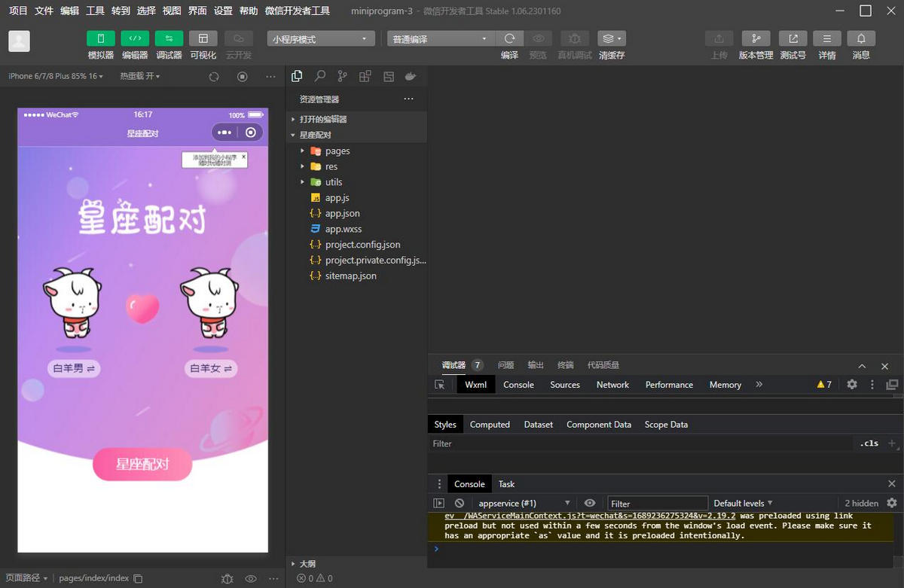Screen dimensions: 904x588
Task: Start 真机调试 real device debugging
Action: tap(573, 38)
